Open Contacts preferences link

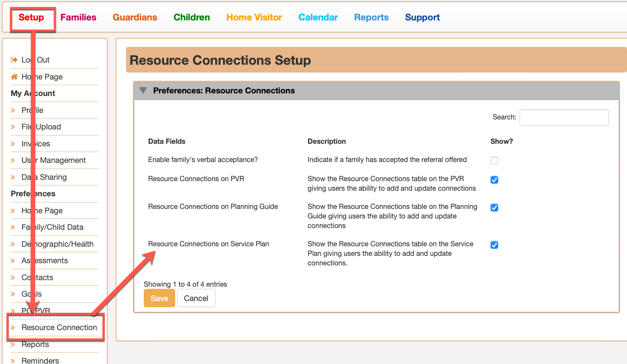coord(37,278)
